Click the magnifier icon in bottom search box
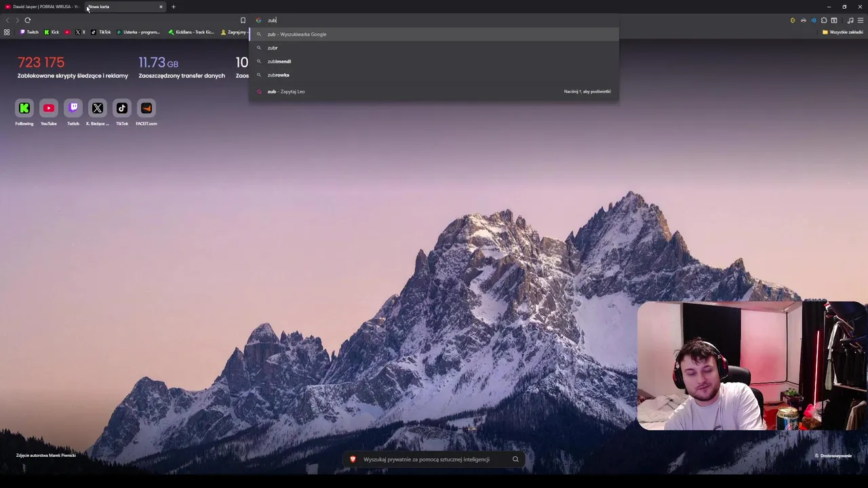 515,460
